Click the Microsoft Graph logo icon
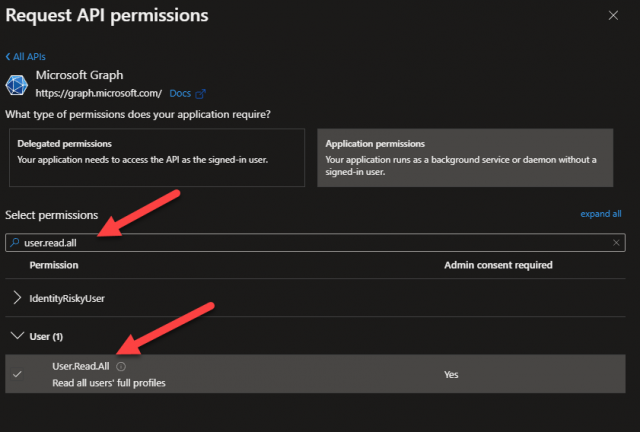Viewport: 640px width, 432px height. [x=16, y=85]
